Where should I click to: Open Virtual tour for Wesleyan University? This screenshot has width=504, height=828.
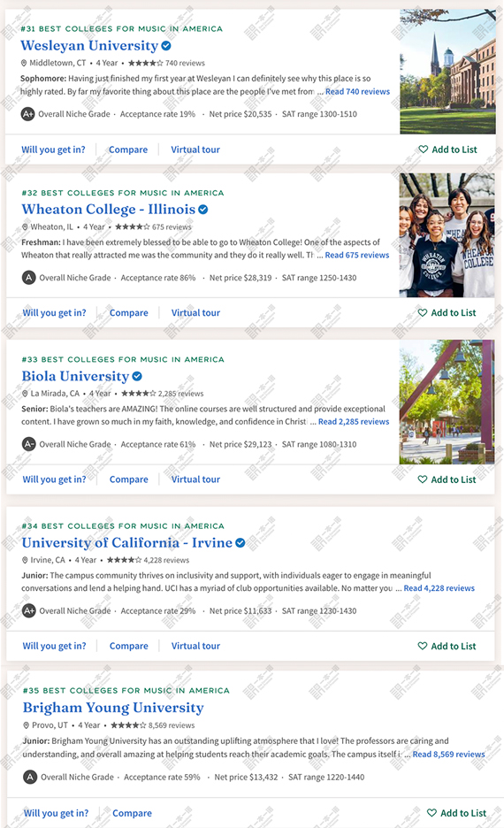pyautogui.click(x=195, y=150)
